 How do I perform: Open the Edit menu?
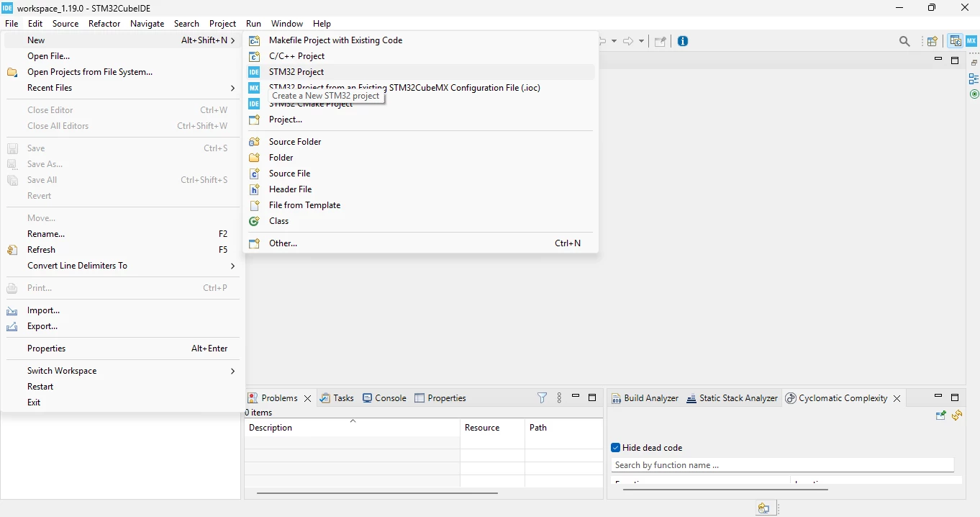point(35,24)
